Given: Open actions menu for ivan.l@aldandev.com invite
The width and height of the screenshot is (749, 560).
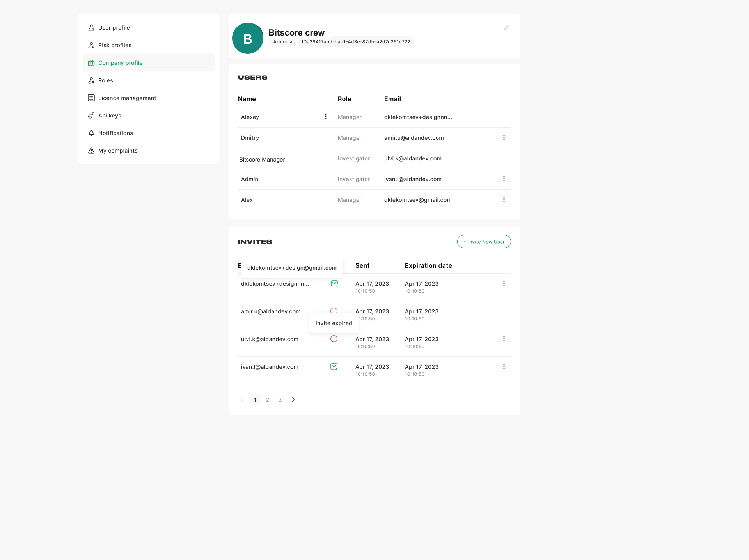Looking at the screenshot, I should (x=504, y=366).
